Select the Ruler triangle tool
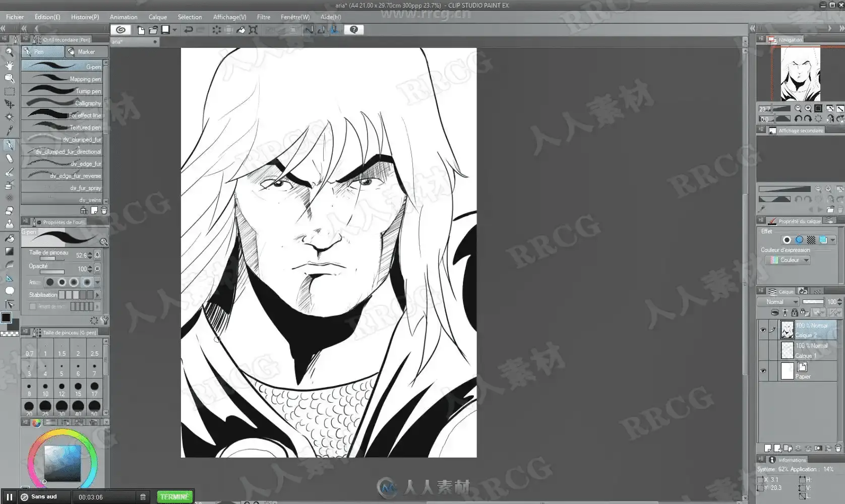Screen dimensions: 845x504 [x=9, y=278]
